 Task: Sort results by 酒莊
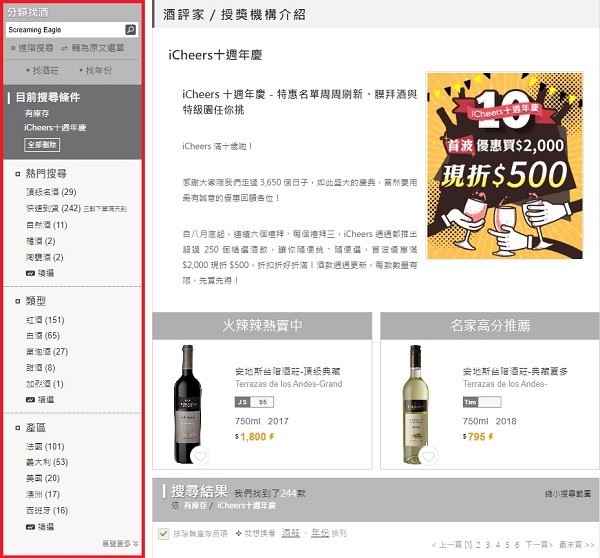[290, 533]
